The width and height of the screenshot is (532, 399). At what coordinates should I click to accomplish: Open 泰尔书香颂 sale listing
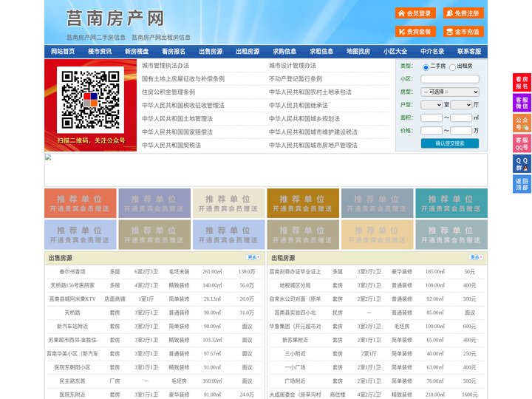click(72, 272)
